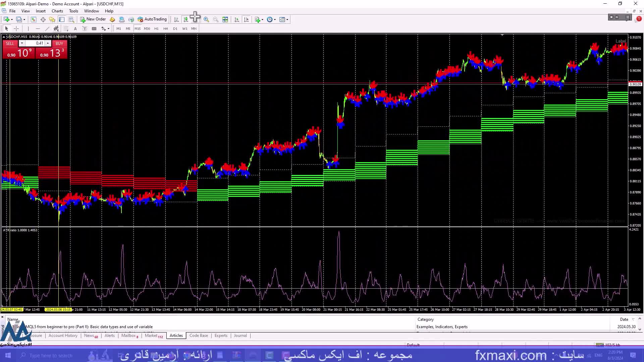
Task: Open indicators list dropdown
Action: coord(259,19)
